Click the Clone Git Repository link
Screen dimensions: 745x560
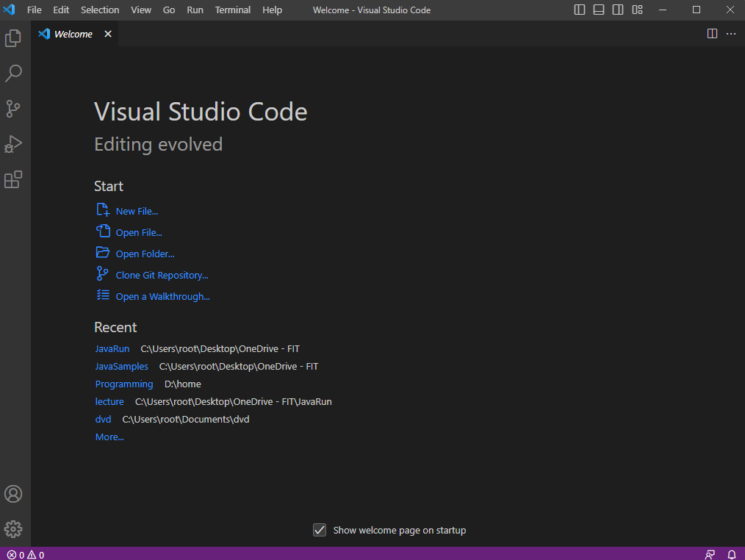162,276
